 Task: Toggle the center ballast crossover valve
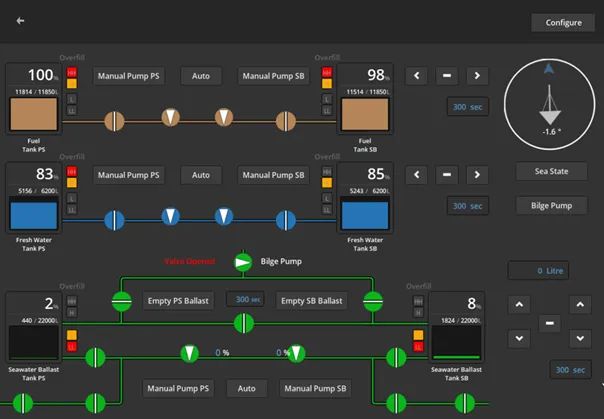[x=244, y=323]
